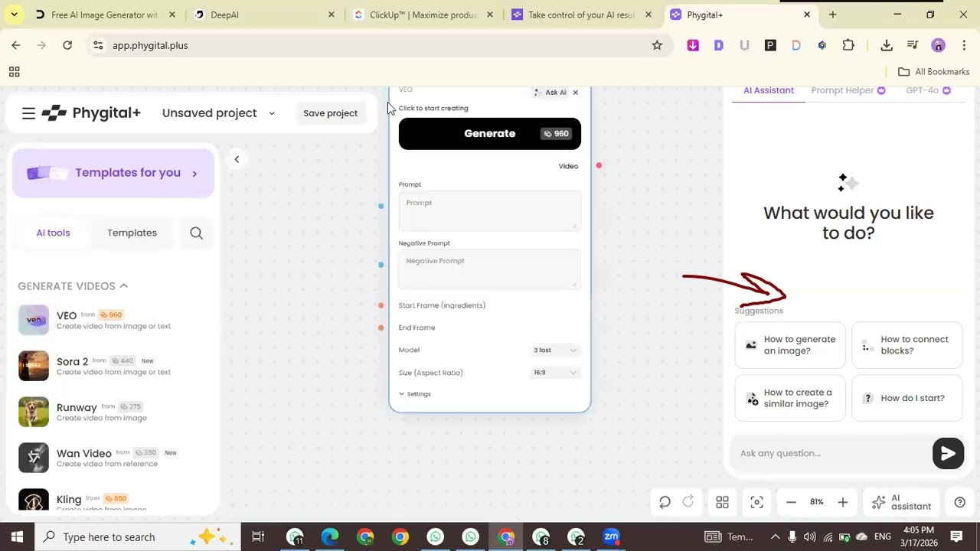The image size is (980, 551).
Task: Switch to the DeepAI browser tab
Action: pos(265,15)
